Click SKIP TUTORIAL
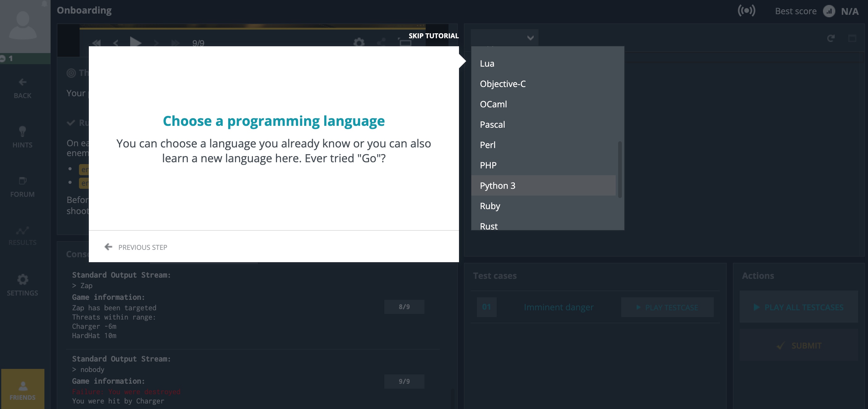This screenshot has height=409, width=868. coord(433,36)
